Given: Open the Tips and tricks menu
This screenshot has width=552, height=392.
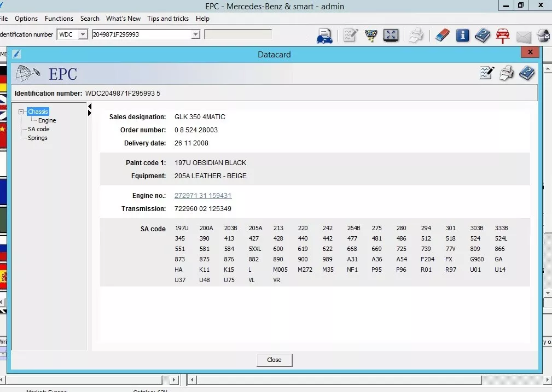Looking at the screenshot, I should click(168, 18).
